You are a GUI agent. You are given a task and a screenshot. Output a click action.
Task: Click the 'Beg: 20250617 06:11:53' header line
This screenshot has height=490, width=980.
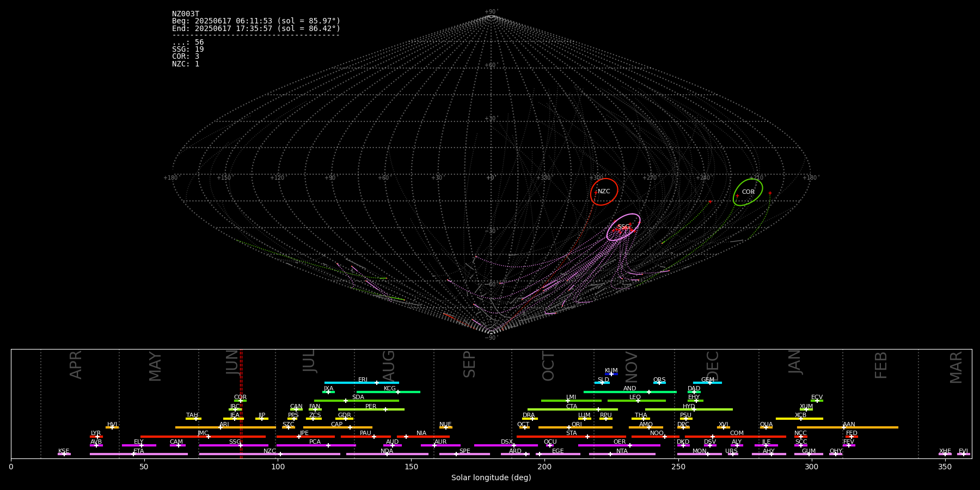[256, 21]
